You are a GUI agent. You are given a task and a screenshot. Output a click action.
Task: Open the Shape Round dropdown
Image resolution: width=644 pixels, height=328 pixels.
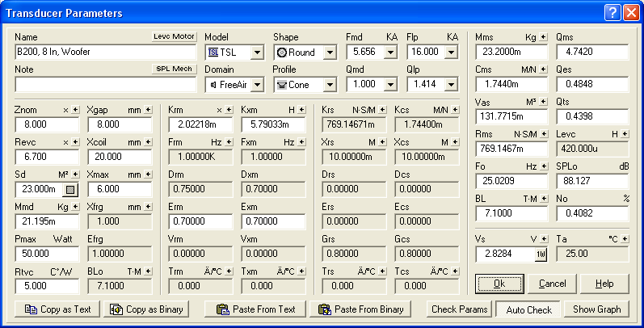[330, 53]
